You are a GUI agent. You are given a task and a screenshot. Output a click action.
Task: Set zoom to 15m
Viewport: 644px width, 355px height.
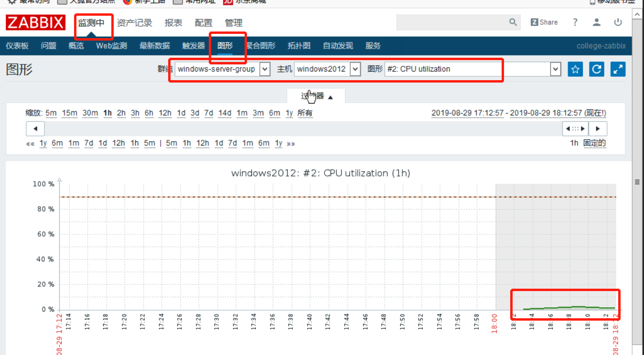(69, 113)
